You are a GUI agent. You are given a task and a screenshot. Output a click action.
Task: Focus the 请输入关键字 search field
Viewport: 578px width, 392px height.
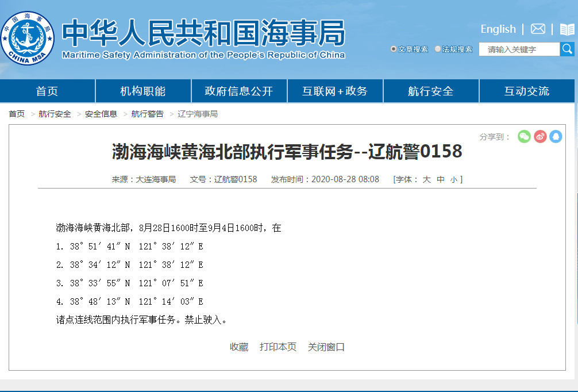(x=519, y=49)
